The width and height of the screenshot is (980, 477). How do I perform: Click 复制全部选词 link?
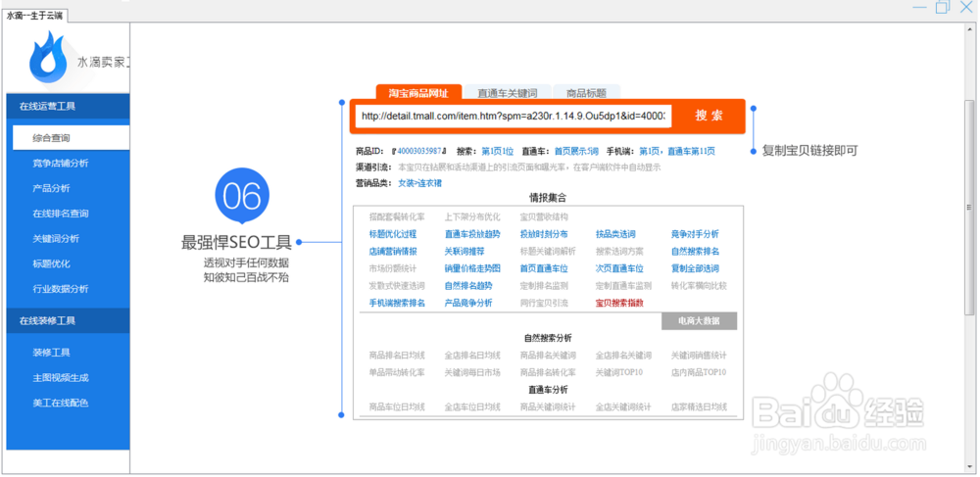coord(695,268)
